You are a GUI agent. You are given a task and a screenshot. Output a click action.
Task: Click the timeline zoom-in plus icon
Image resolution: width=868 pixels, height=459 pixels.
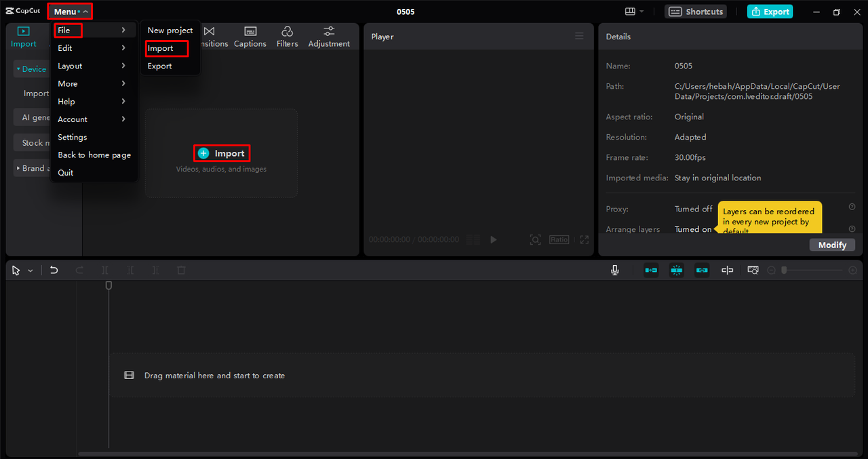852,271
